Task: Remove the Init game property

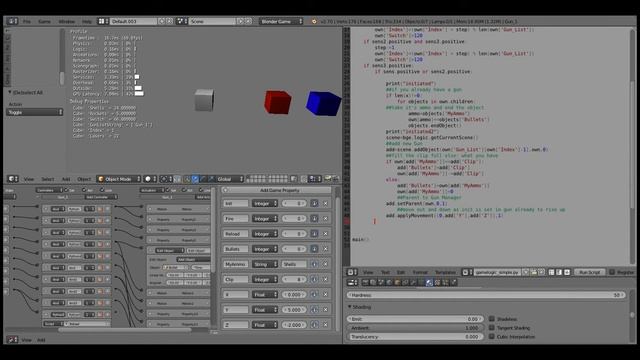Action: point(325,203)
